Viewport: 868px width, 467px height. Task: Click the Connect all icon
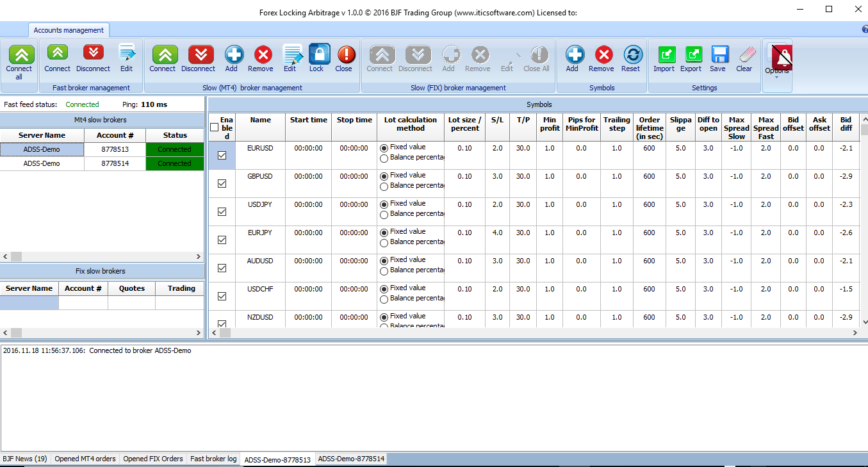pyautogui.click(x=19, y=56)
